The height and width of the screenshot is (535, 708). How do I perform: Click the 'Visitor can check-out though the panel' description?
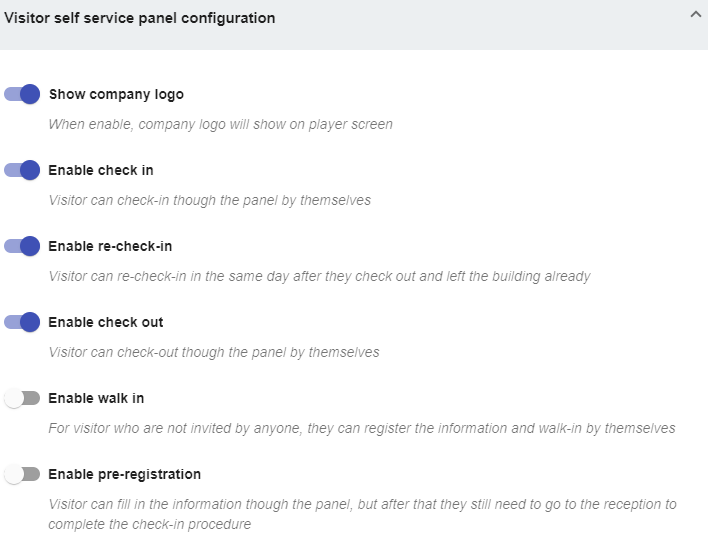tap(214, 353)
